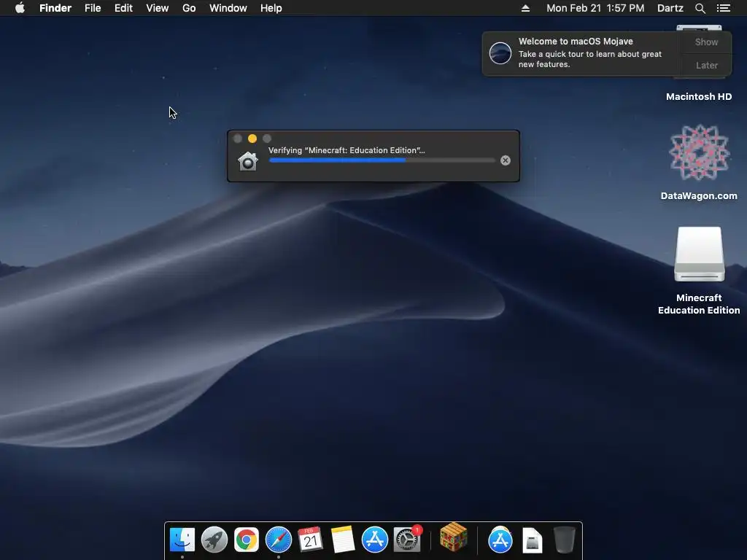Click Later on the Mojave notification
Image resolution: width=747 pixels, height=560 pixels.
coord(706,65)
